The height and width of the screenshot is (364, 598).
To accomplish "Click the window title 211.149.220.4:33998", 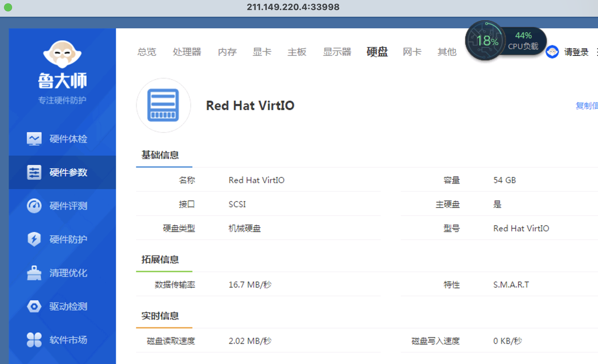I will click(x=293, y=7).
